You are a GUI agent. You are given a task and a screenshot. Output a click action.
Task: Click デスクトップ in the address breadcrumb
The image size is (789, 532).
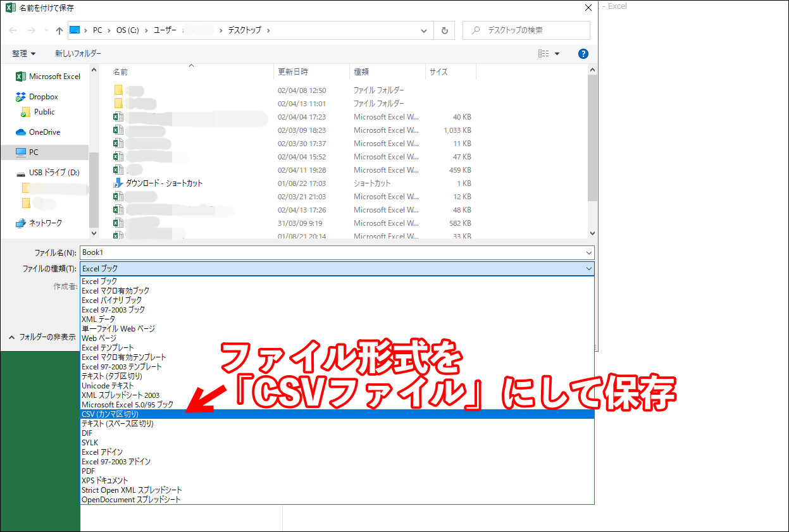pos(244,30)
